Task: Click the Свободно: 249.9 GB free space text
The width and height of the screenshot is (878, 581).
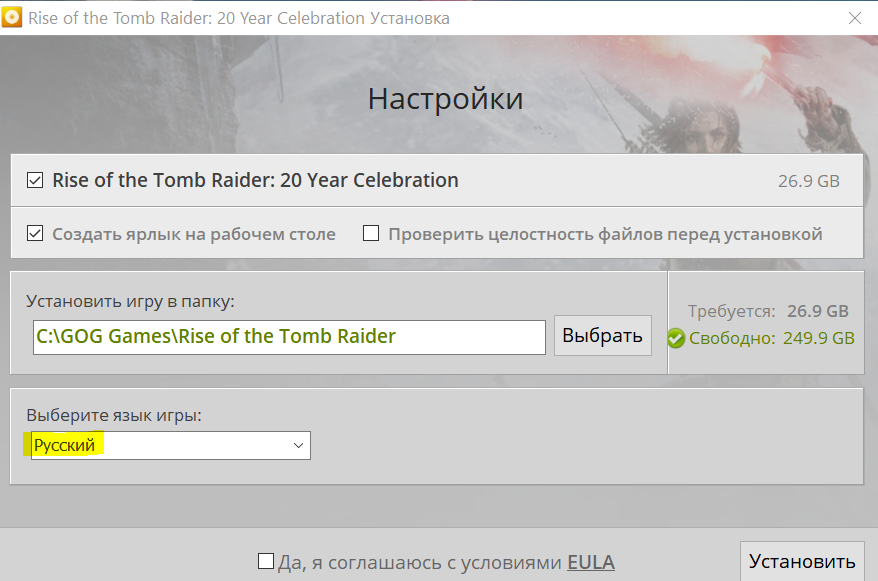Action: pyautogui.click(x=771, y=338)
